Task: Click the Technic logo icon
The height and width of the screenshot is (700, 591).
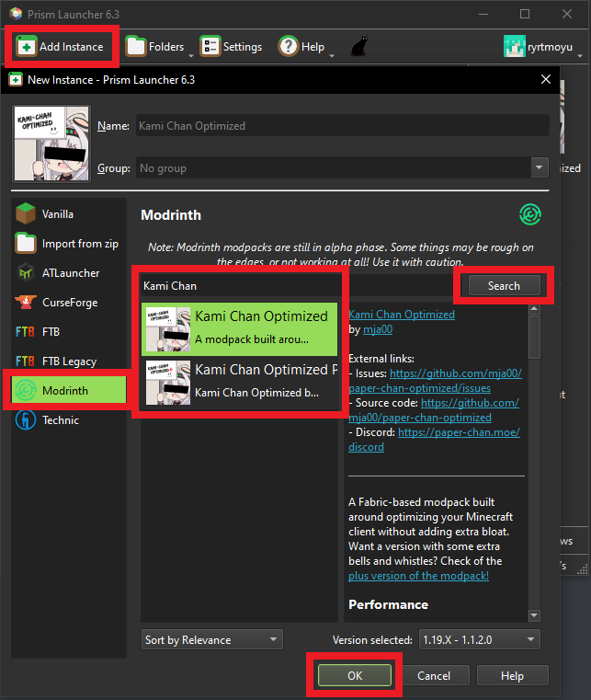Action: [x=26, y=420]
